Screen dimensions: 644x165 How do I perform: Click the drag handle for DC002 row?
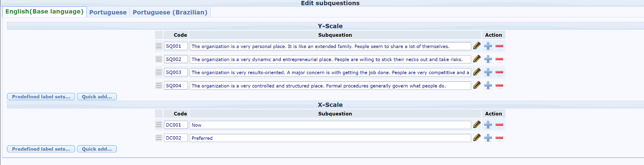tap(159, 138)
